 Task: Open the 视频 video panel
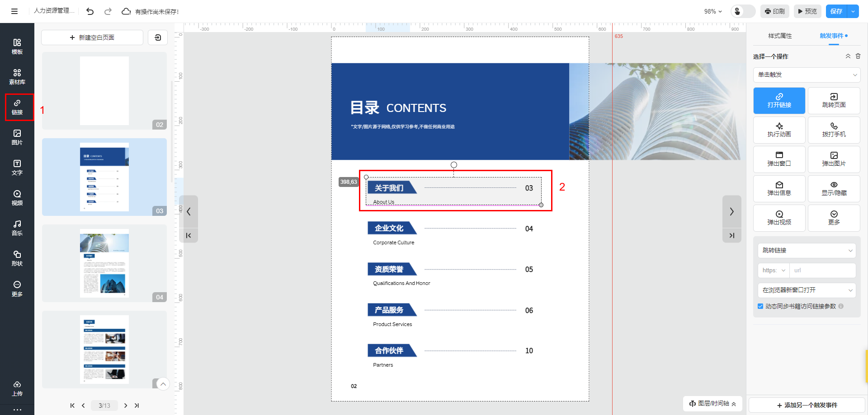pos(17,198)
